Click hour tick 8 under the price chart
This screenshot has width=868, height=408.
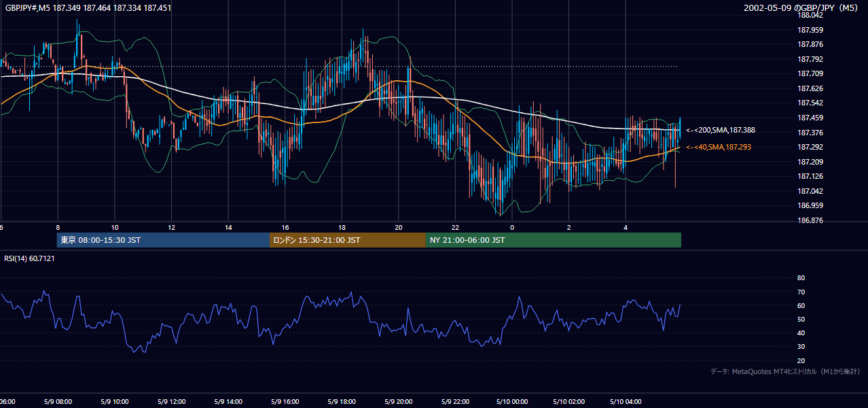pyautogui.click(x=58, y=228)
